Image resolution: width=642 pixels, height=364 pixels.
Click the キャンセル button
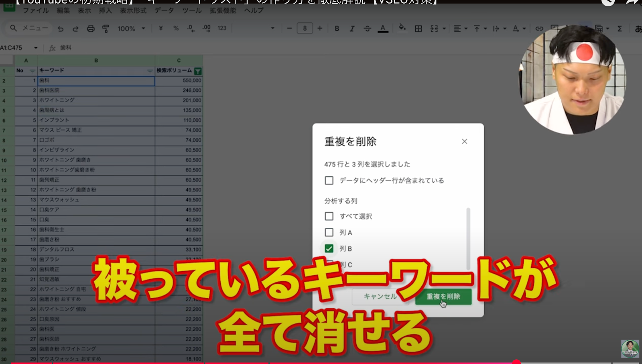(x=380, y=297)
